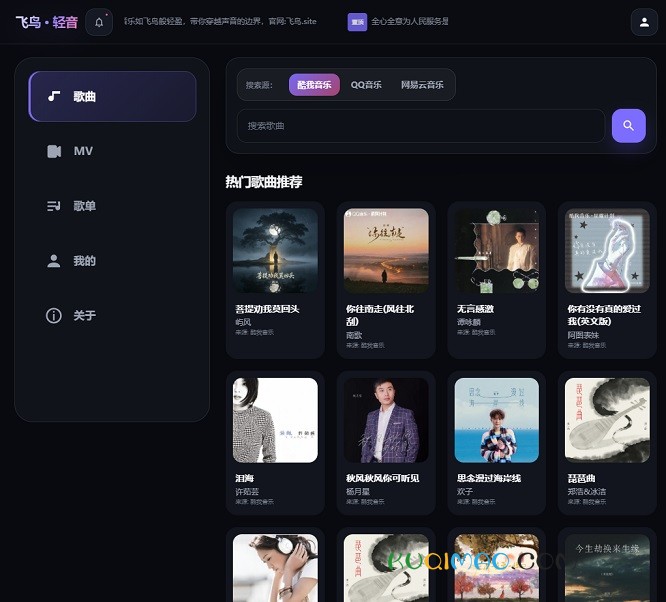Image resolution: width=666 pixels, height=602 pixels.
Task: Click artist name 南歌
Action: click(354, 335)
